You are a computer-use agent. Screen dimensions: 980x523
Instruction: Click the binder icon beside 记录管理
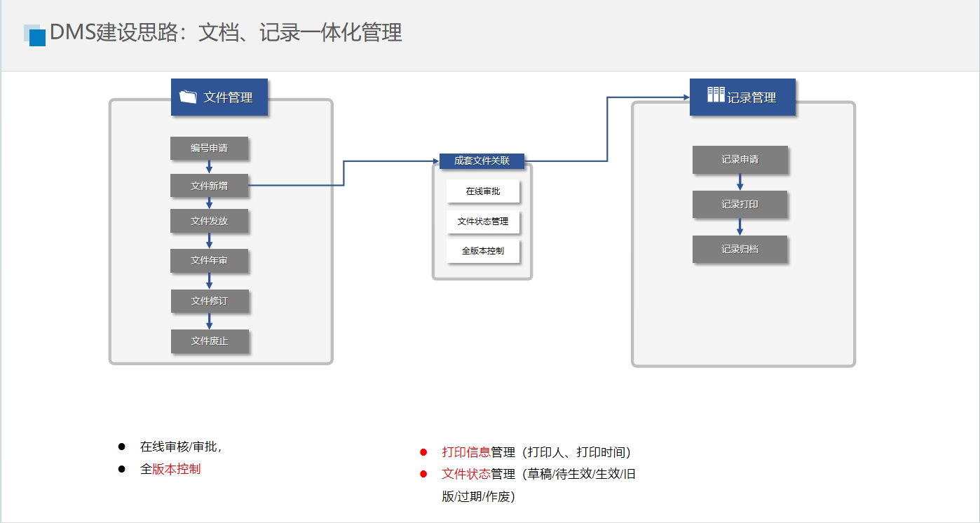click(x=715, y=95)
